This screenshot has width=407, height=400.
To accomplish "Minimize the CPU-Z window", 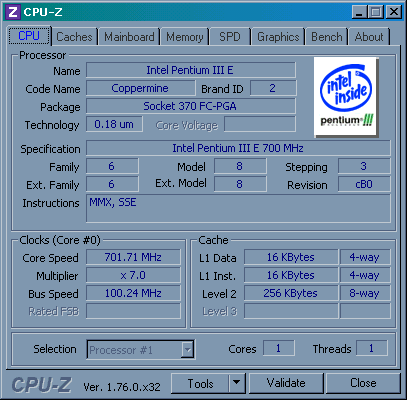I will click(x=359, y=12).
